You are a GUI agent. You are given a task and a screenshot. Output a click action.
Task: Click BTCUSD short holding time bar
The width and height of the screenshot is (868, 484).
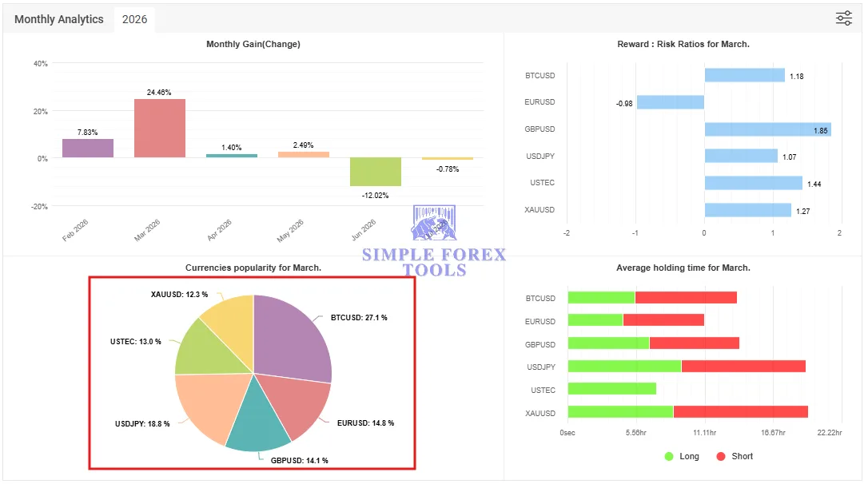point(686,298)
